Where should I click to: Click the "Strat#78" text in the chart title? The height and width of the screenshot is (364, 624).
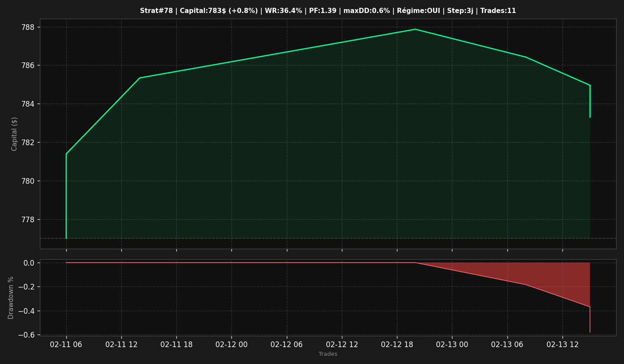(156, 11)
